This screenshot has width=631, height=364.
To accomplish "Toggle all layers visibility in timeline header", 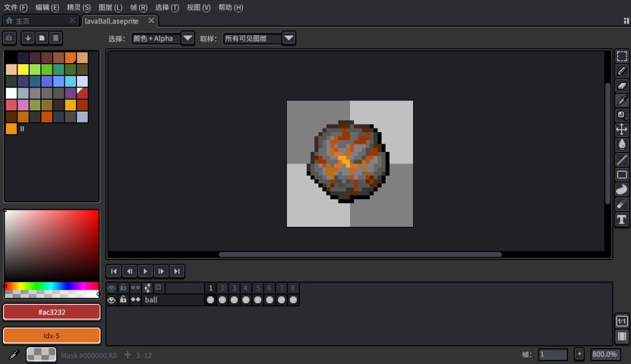I will coord(112,288).
